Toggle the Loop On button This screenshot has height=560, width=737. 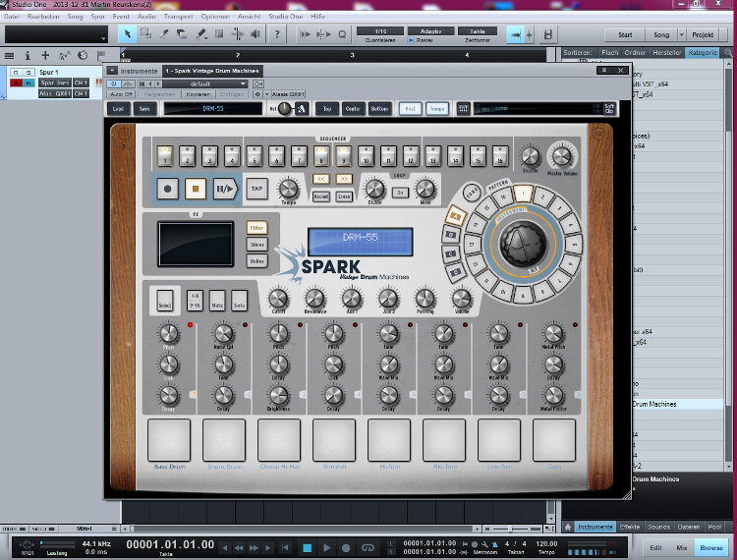tap(400, 193)
